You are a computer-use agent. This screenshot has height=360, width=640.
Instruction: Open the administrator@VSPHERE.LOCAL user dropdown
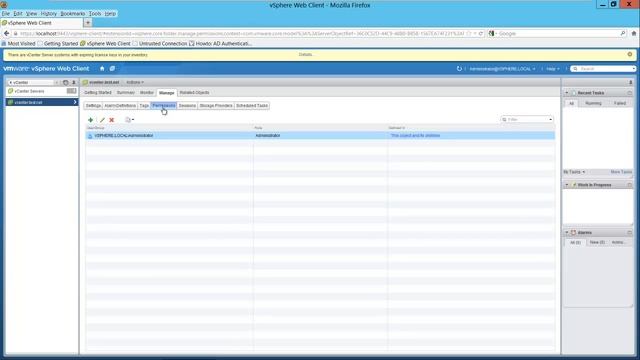502,69
